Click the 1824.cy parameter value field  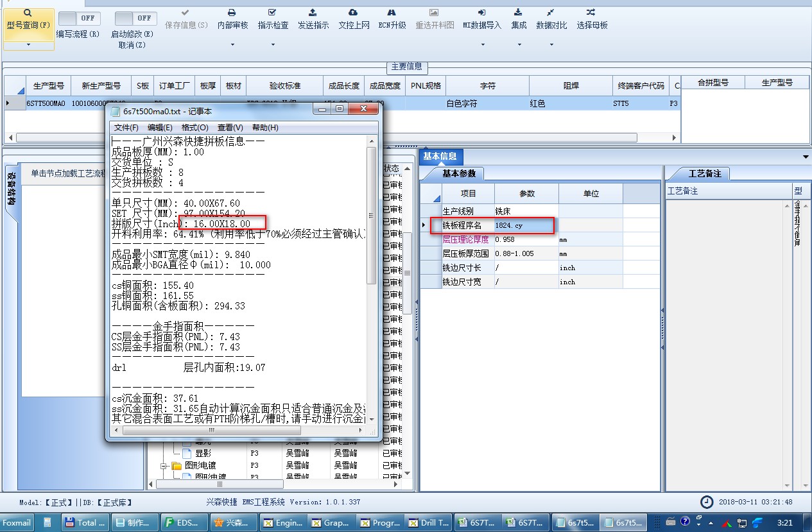point(526,225)
